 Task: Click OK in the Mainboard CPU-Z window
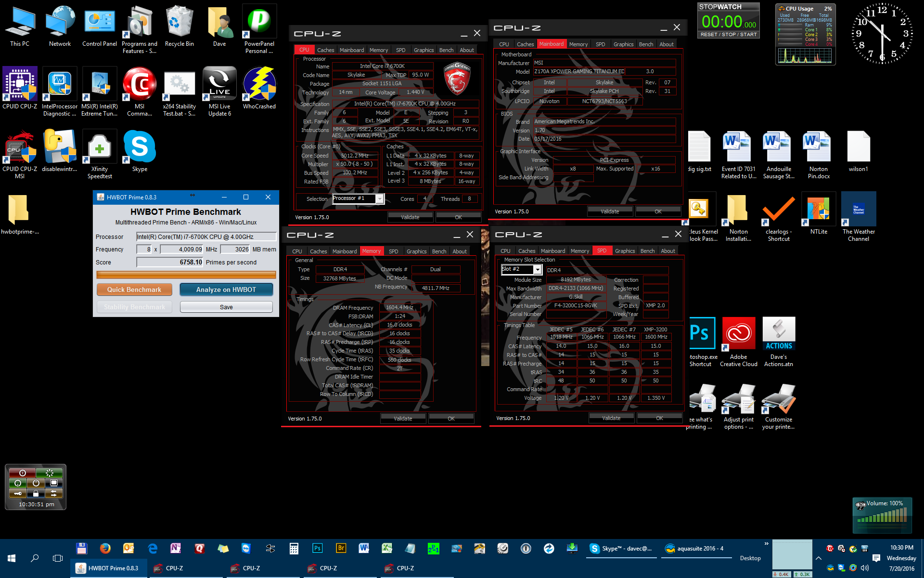(x=658, y=211)
